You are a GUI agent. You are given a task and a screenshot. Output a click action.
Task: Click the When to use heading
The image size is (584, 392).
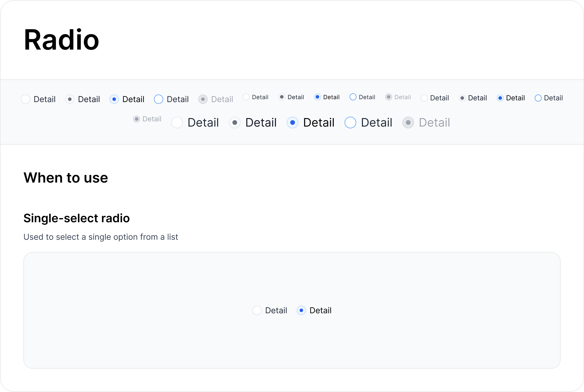(x=66, y=178)
